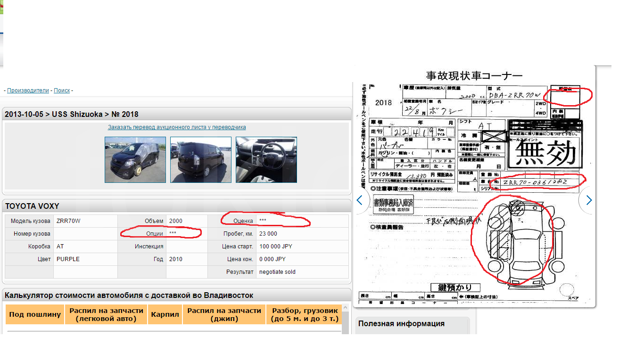
Task: Open the Поиск link
Action: [62, 90]
